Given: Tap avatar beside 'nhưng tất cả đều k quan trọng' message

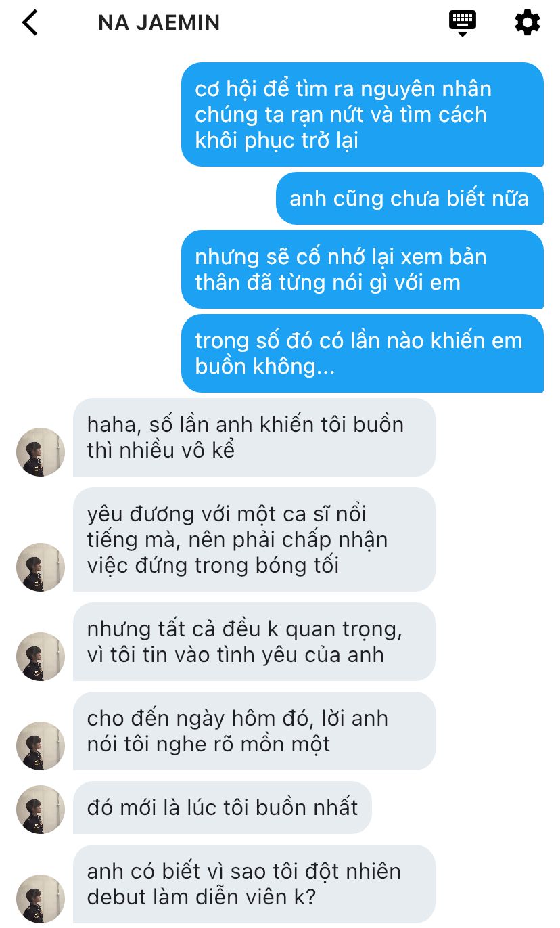Looking at the screenshot, I should pos(41,657).
